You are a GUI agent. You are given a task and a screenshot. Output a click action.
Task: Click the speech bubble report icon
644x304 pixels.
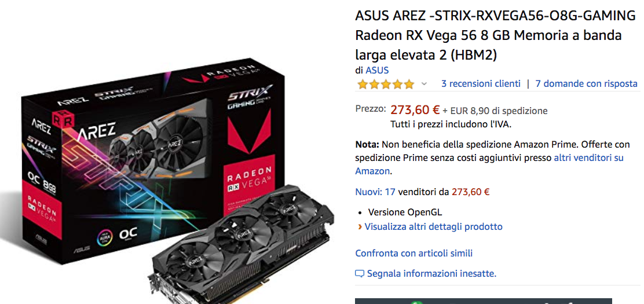point(360,273)
